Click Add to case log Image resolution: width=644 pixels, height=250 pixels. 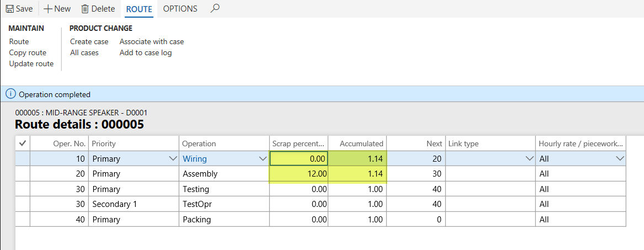coord(146,52)
